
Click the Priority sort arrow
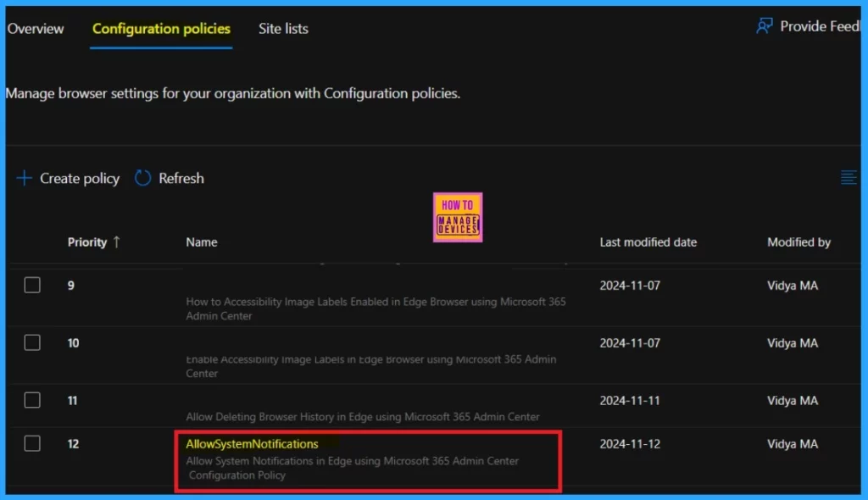click(x=116, y=242)
